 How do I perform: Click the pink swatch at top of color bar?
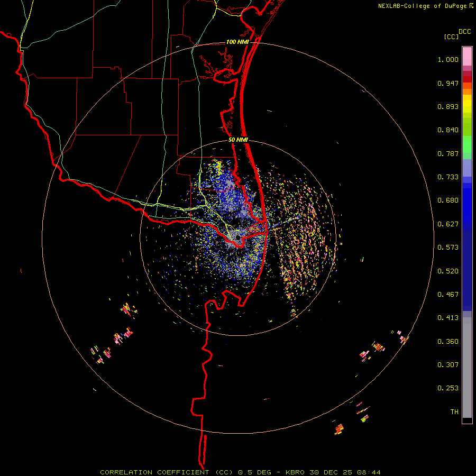(x=467, y=57)
